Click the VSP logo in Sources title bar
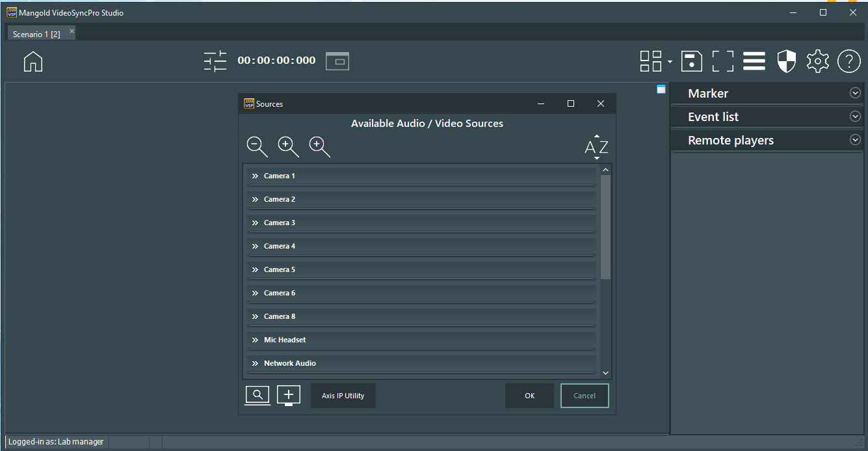 249,103
